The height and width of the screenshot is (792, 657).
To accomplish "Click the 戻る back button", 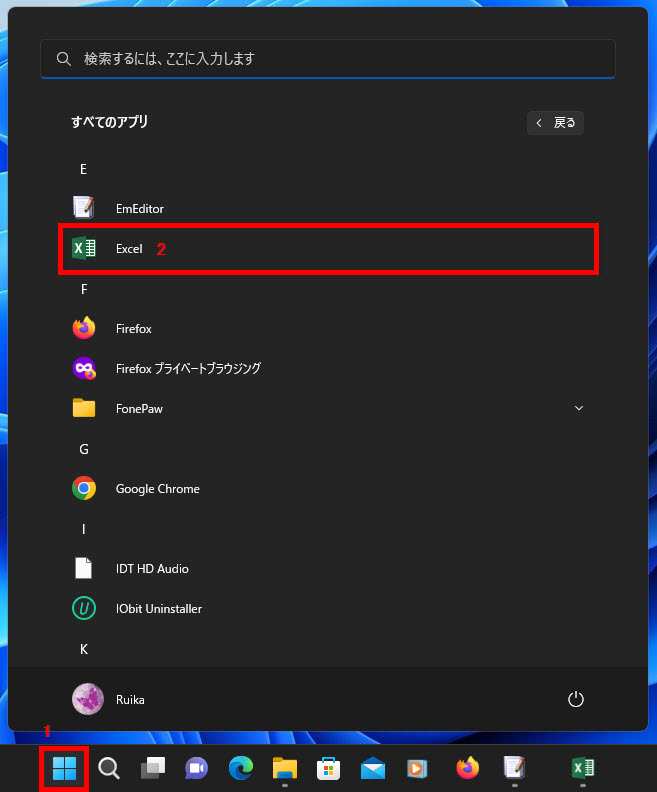I will [x=556, y=123].
